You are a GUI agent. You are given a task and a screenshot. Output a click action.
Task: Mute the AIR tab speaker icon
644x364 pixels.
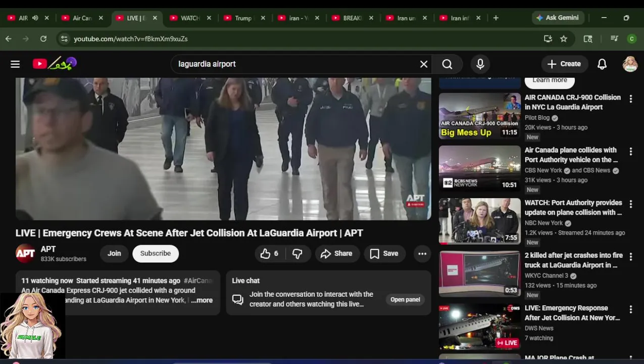(x=35, y=18)
